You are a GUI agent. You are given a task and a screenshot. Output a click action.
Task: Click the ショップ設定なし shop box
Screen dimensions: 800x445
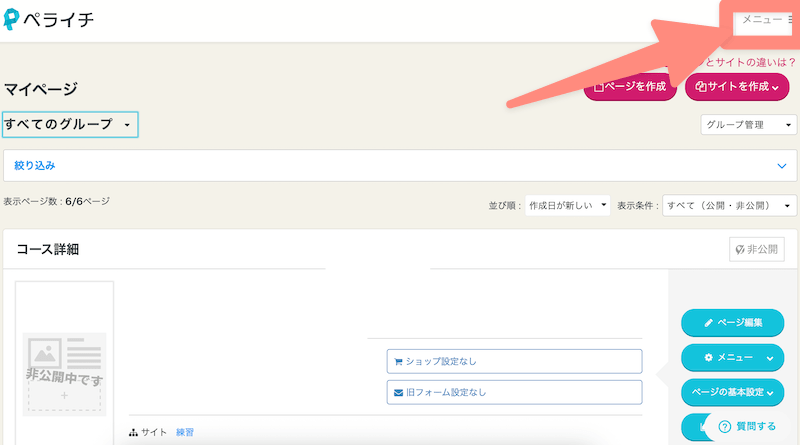click(x=514, y=361)
